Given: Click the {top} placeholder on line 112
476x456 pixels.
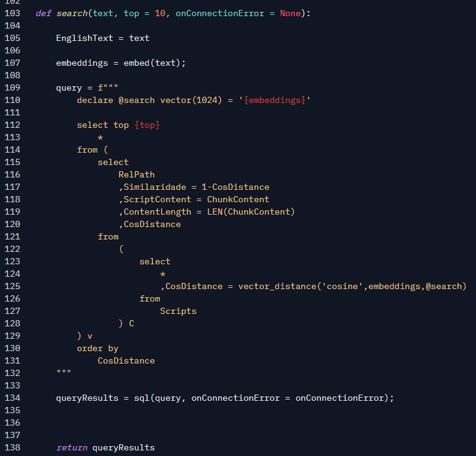Looking at the screenshot, I should 148,125.
